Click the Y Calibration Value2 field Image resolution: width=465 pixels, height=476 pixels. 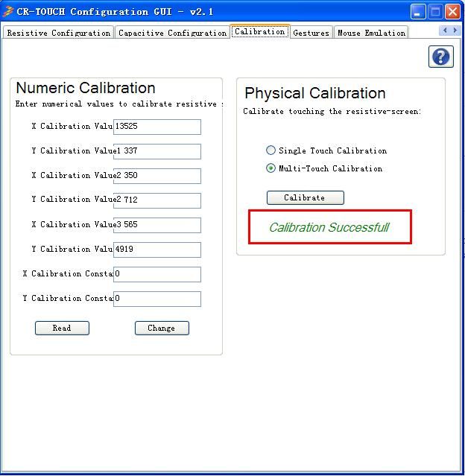coord(157,200)
